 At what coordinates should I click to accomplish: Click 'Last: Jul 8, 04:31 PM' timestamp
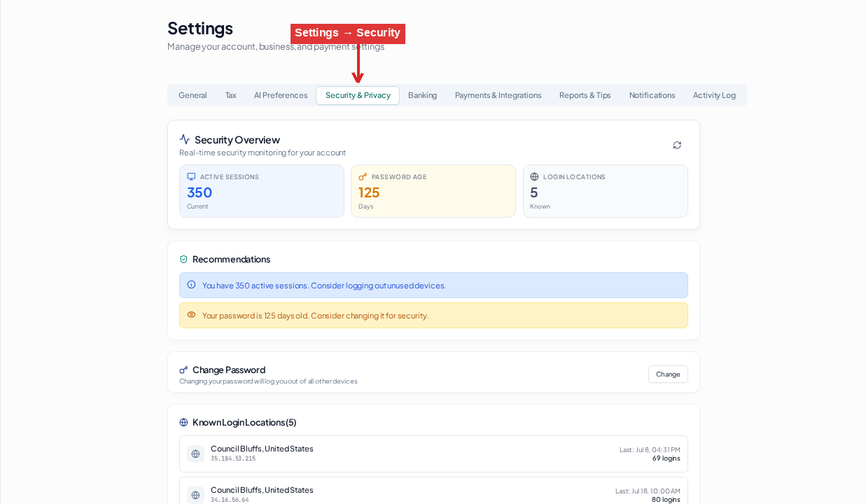tap(650, 449)
